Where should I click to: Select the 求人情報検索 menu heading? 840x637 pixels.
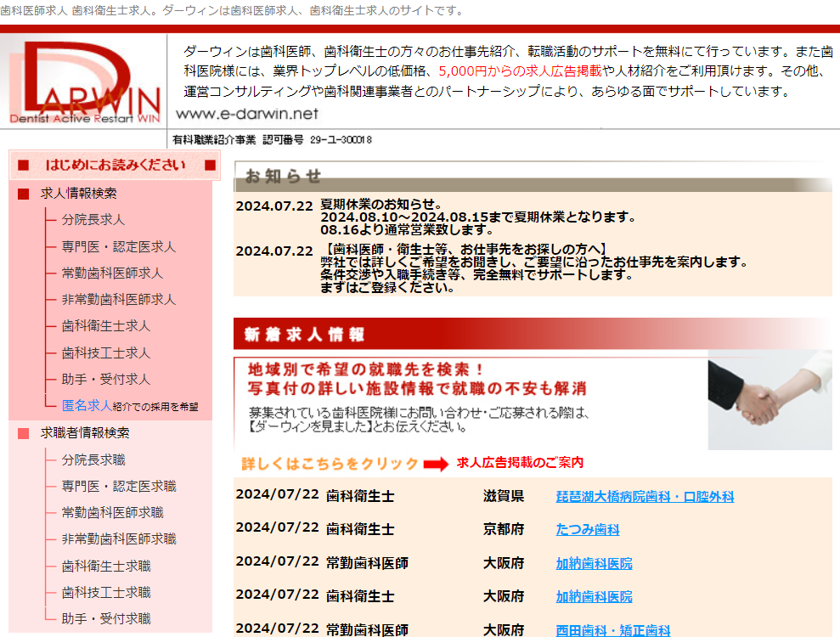coord(79,194)
